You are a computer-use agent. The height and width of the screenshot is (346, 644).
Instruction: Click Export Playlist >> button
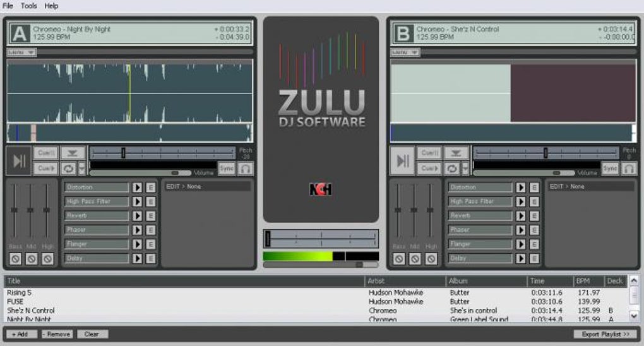(605, 334)
